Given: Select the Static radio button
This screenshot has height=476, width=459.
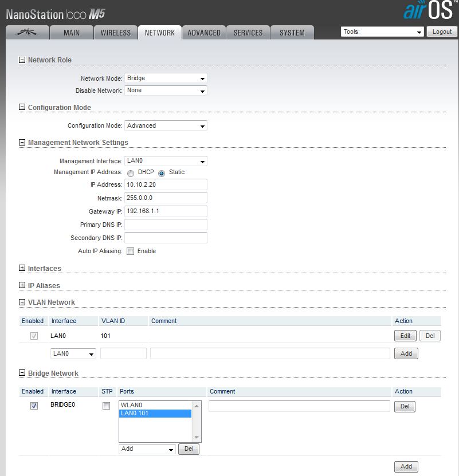Looking at the screenshot, I should coord(162,174).
